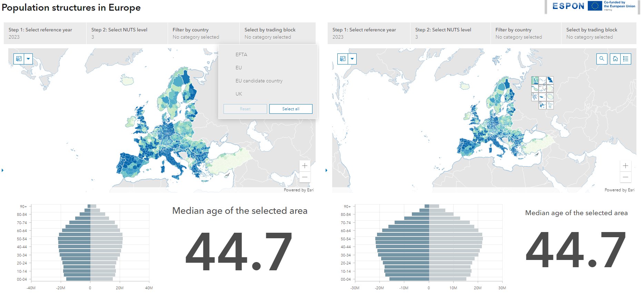
Task: Open left panel's Step 1 reference year selector
Action: (x=45, y=33)
